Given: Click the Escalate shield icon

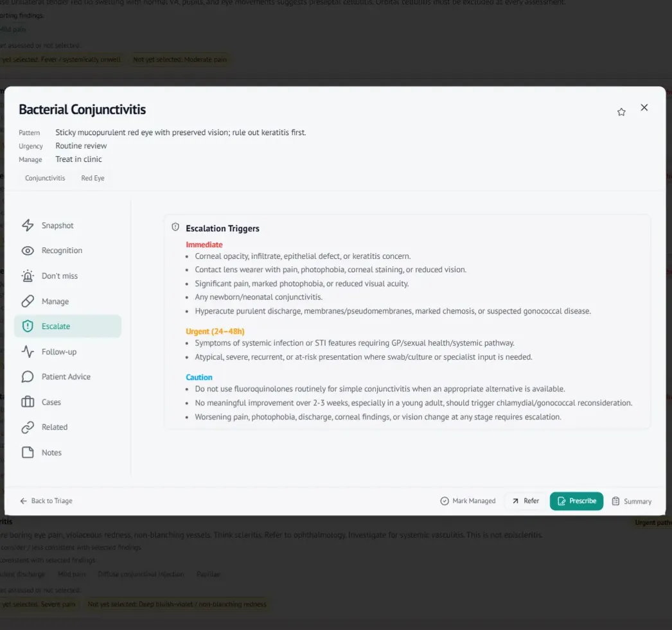Looking at the screenshot, I should pos(28,326).
